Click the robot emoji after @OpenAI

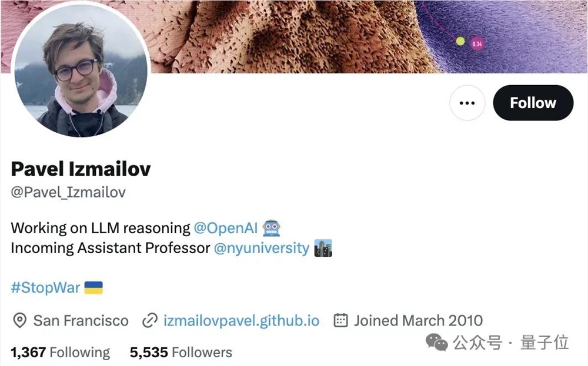pos(271,228)
